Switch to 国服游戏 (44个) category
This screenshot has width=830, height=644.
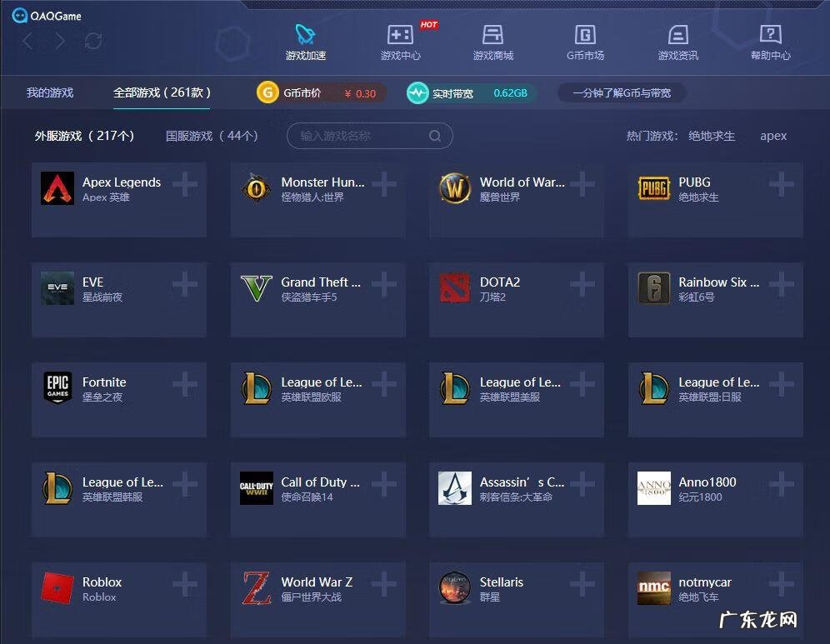212,136
